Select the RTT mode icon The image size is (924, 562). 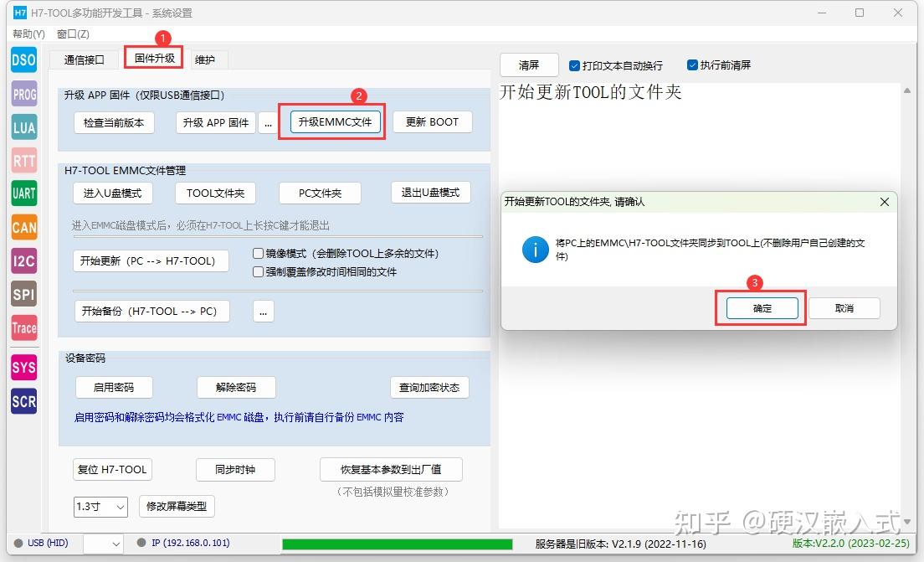(23, 160)
